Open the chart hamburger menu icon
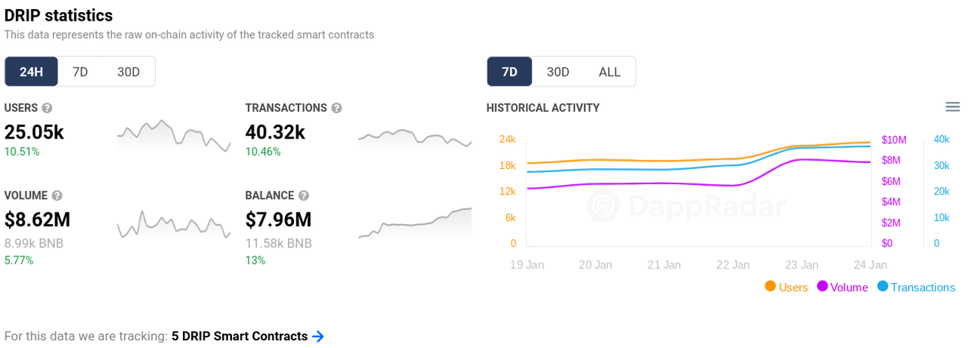This screenshot has width=980, height=348. [952, 107]
